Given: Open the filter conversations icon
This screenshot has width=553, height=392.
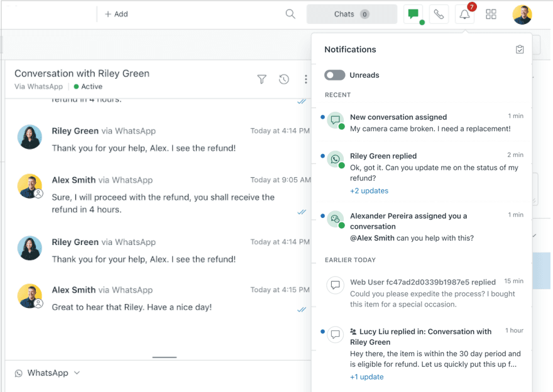Looking at the screenshot, I should pos(261,79).
